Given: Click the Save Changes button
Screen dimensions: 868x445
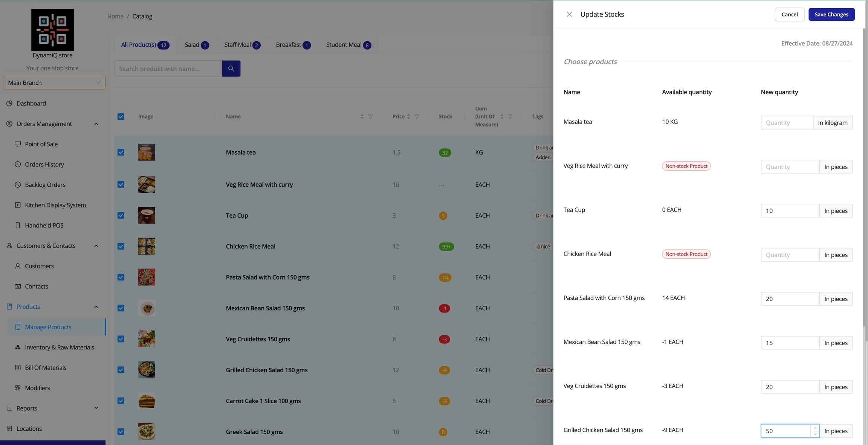Looking at the screenshot, I should pyautogui.click(x=831, y=14).
